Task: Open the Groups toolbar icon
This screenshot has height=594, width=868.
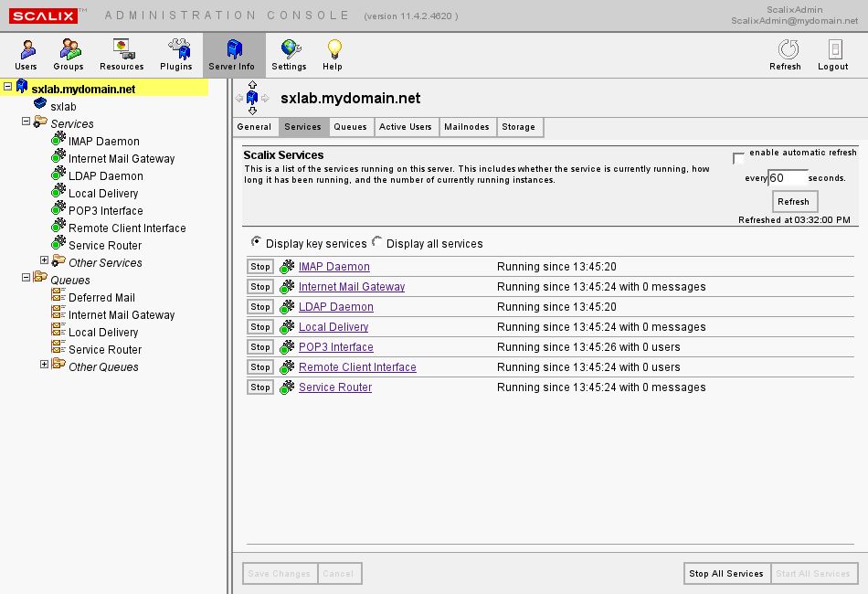Action: click(x=69, y=55)
